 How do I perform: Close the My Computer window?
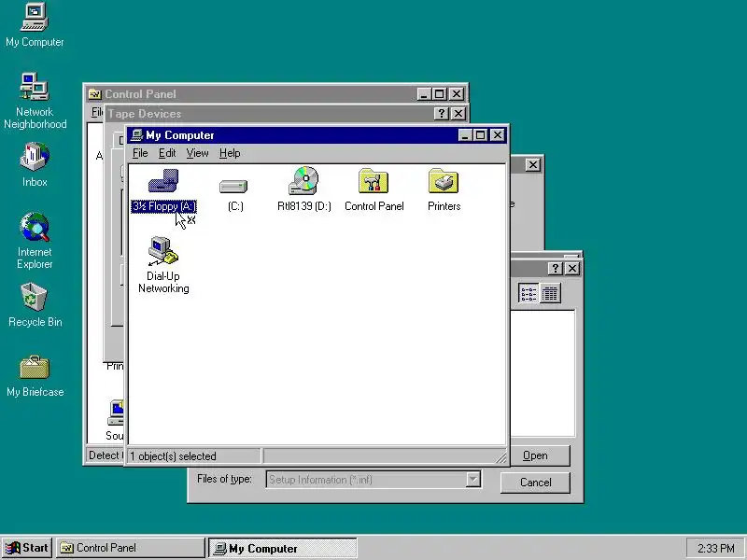(x=498, y=135)
